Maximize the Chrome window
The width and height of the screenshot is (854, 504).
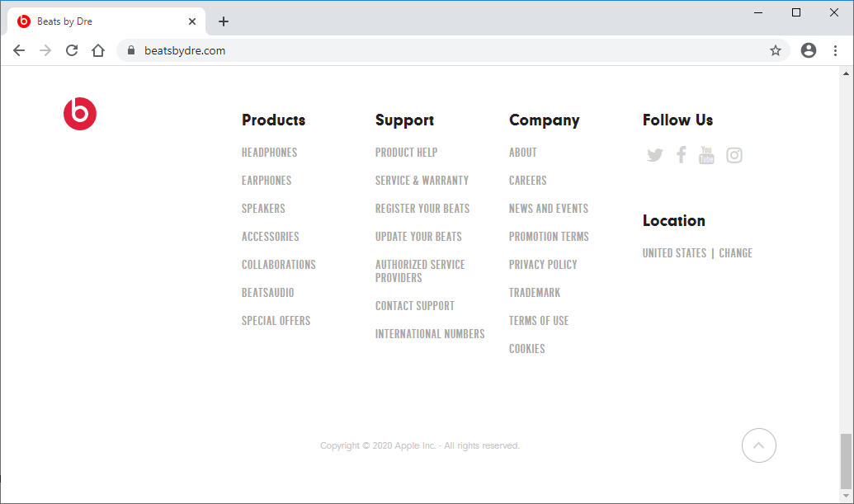[795, 12]
